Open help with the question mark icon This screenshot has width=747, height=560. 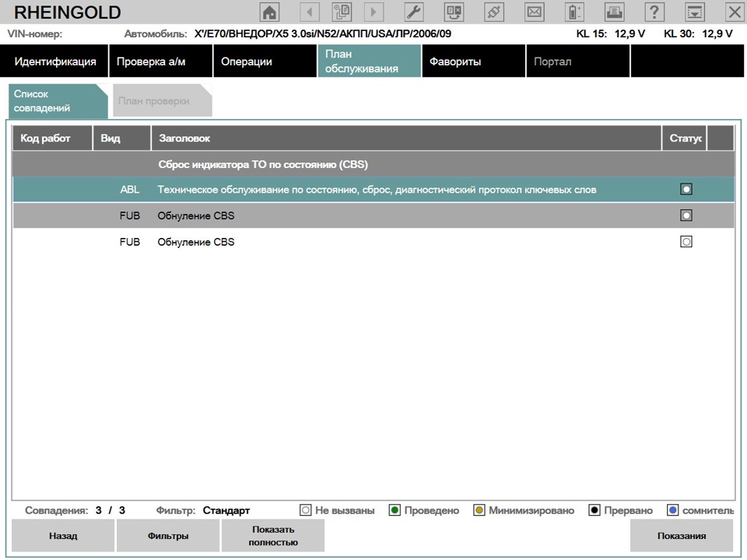(x=654, y=12)
